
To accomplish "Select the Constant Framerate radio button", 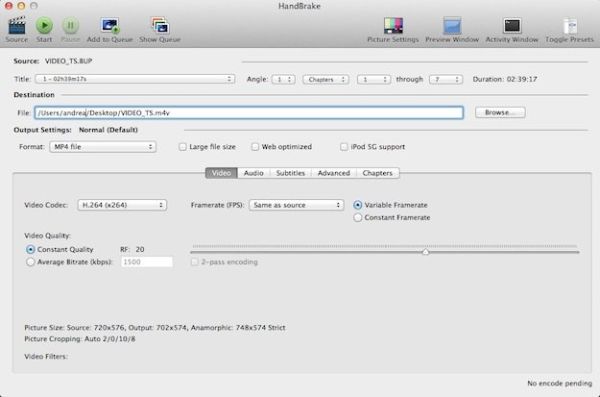I will 357,217.
